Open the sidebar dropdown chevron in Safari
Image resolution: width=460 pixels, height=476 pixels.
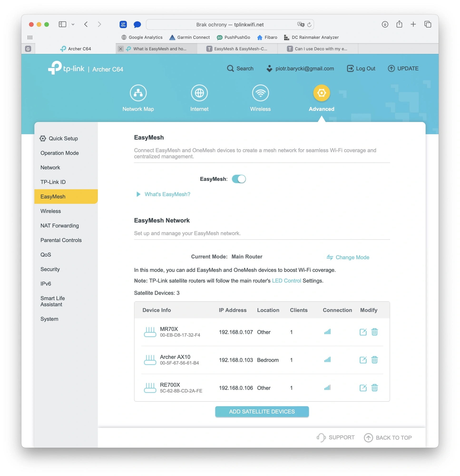[x=73, y=24]
